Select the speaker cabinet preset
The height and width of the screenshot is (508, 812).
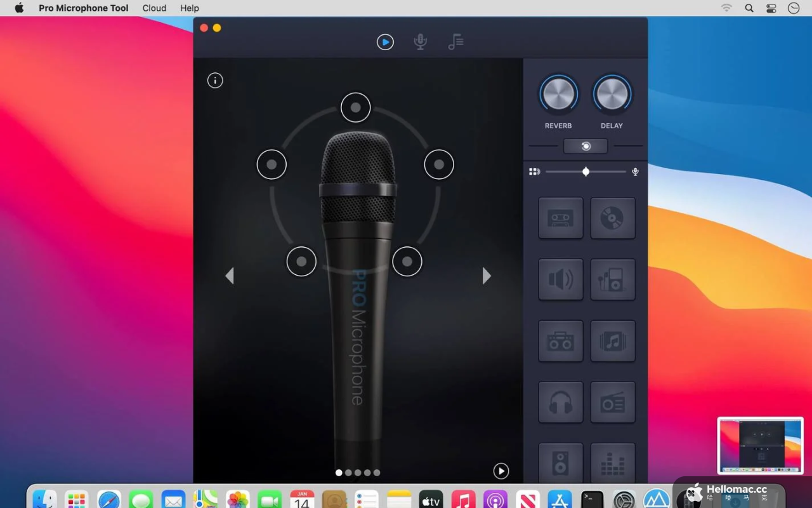pyautogui.click(x=561, y=463)
